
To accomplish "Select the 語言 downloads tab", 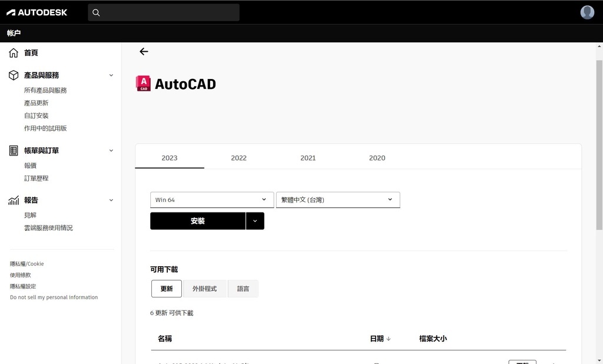I will click(243, 289).
